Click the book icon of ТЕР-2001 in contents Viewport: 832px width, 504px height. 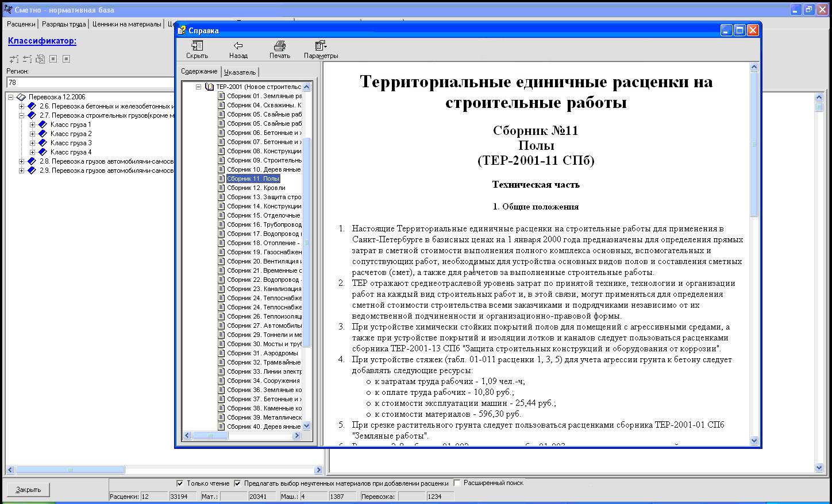click(209, 87)
